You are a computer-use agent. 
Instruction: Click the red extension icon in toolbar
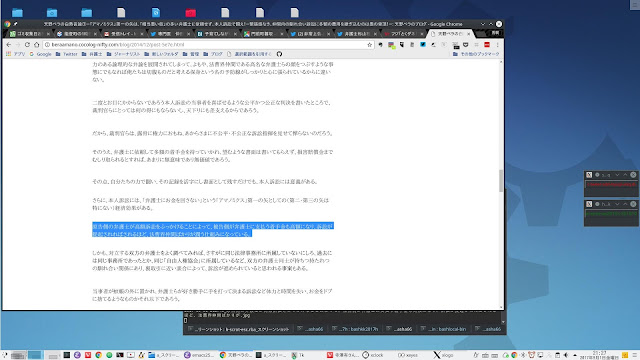pos(487,45)
